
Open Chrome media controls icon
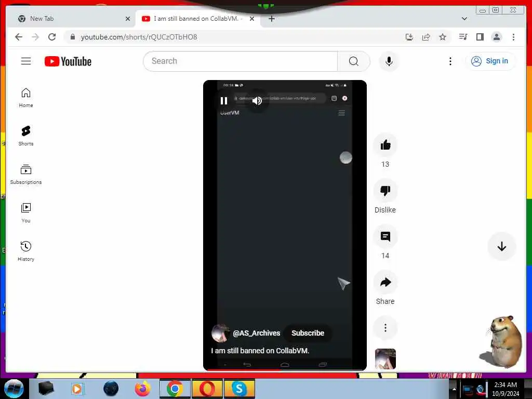(x=463, y=37)
